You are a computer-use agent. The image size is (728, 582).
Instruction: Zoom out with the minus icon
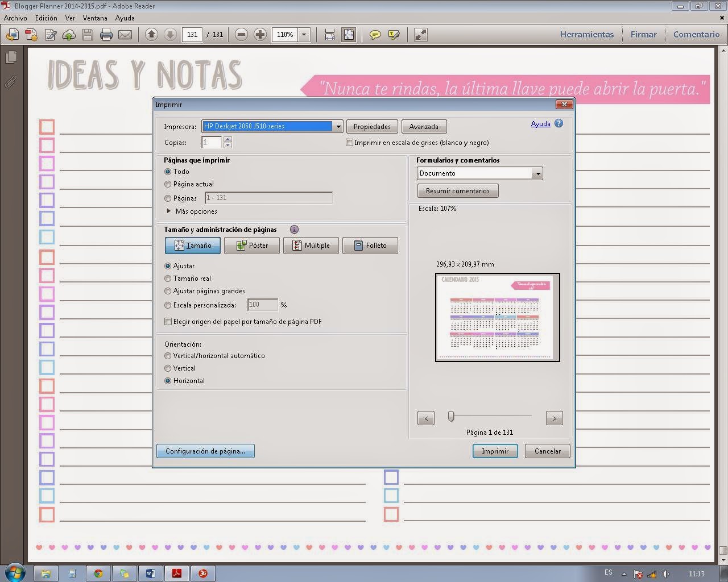(x=241, y=35)
